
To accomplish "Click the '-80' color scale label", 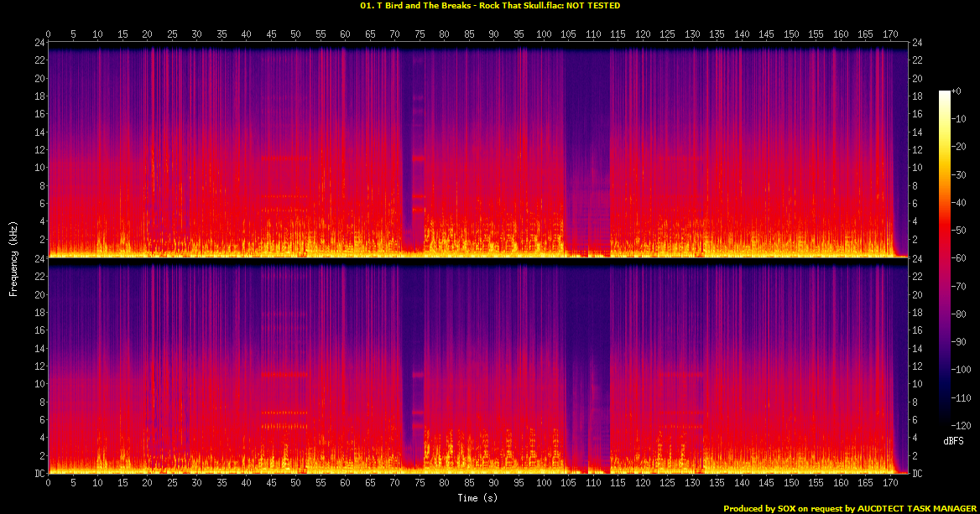I will click(959, 314).
